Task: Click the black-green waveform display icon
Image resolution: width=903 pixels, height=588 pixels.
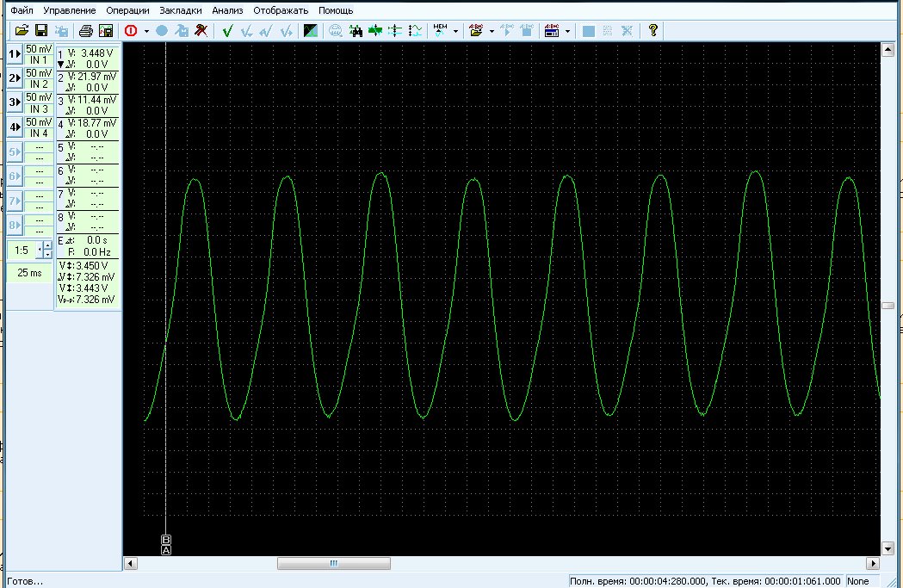Action: tap(311, 30)
